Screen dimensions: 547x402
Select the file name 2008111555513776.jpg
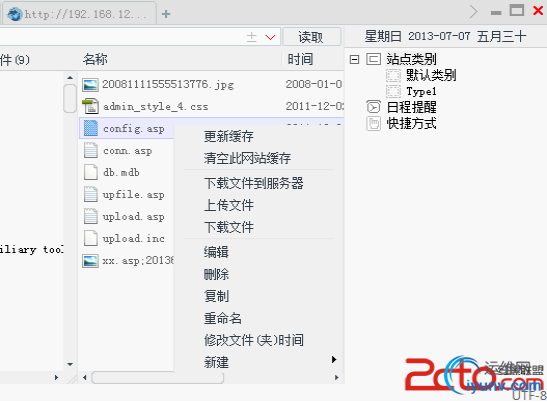[168, 85]
